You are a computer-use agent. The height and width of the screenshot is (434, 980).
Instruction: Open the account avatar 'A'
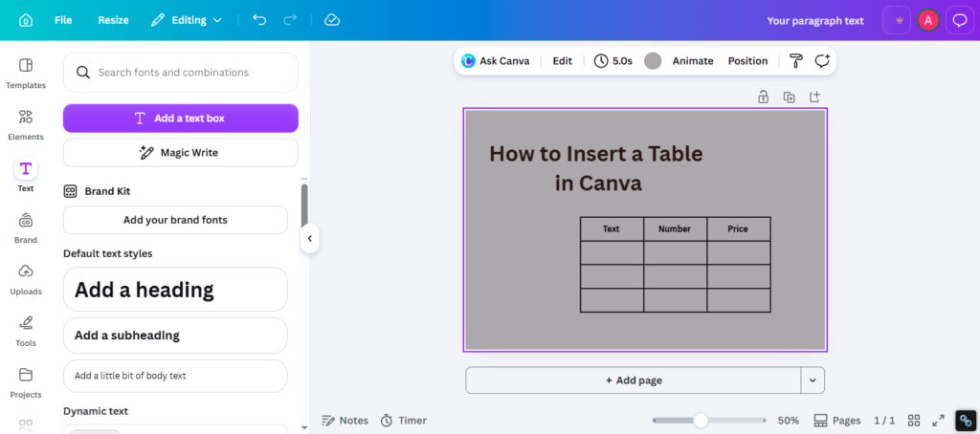click(x=928, y=21)
